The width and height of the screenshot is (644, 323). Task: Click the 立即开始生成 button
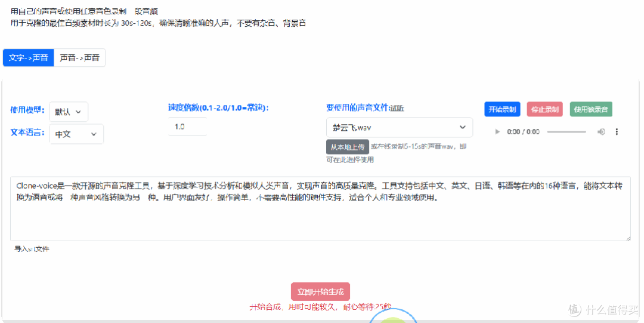pyautogui.click(x=320, y=292)
